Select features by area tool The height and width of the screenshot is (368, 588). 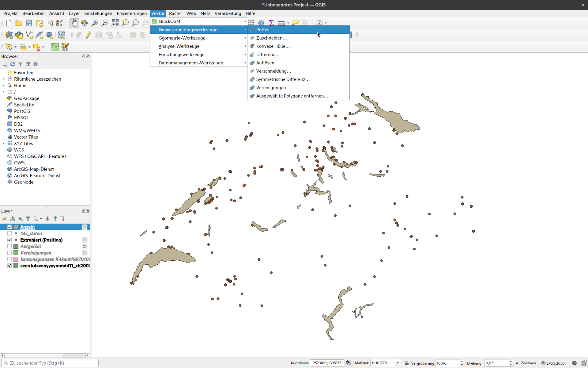pyautogui.click(x=9, y=47)
